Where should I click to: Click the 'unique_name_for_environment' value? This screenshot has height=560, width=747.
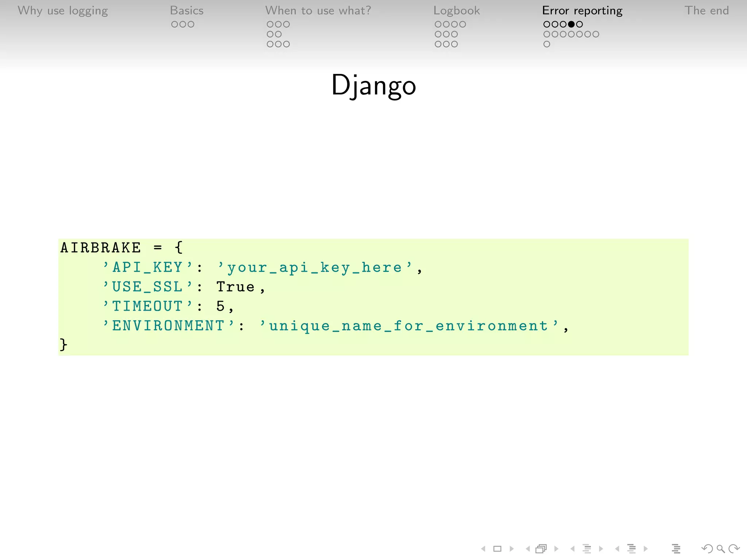point(409,326)
